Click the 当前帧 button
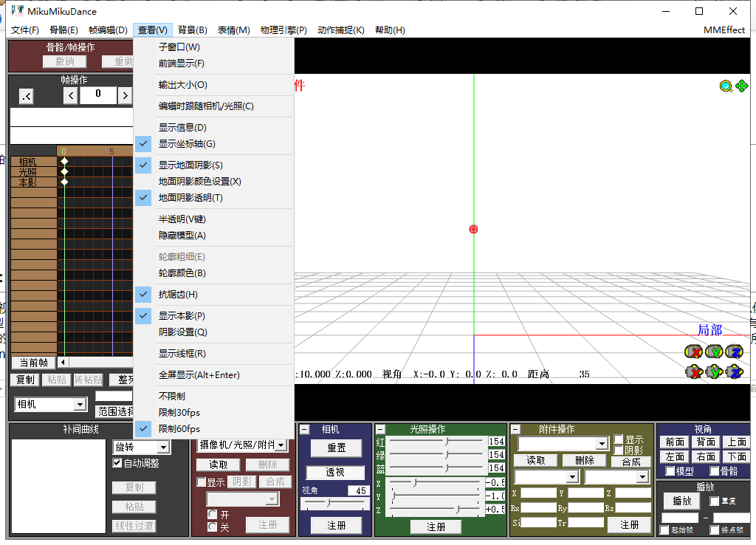Image resolution: width=756 pixels, height=545 pixels. coord(34,363)
